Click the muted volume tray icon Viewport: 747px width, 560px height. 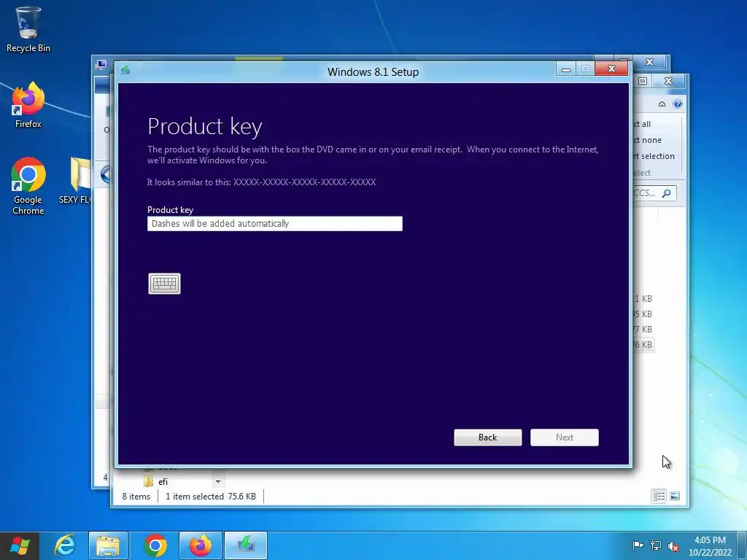(673, 545)
